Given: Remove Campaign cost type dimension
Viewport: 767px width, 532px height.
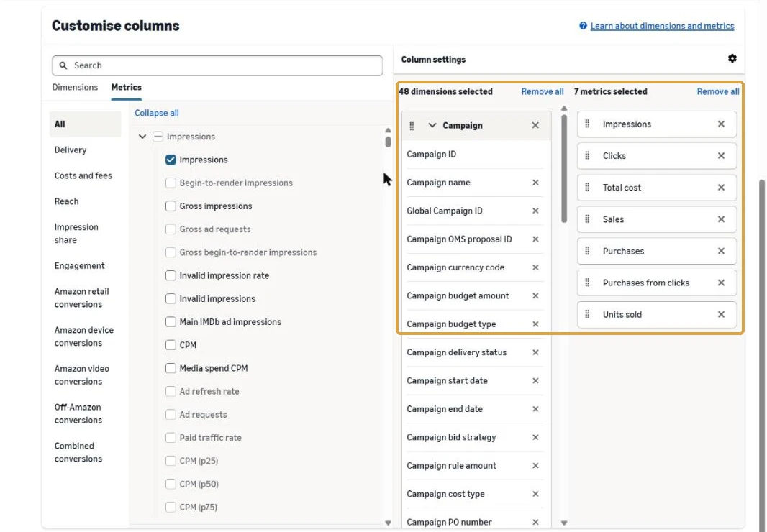Looking at the screenshot, I should [x=535, y=495].
